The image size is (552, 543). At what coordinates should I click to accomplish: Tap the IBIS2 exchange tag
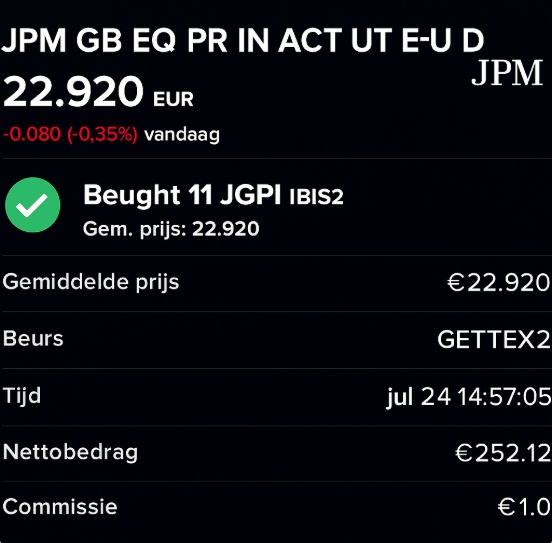[316, 197]
